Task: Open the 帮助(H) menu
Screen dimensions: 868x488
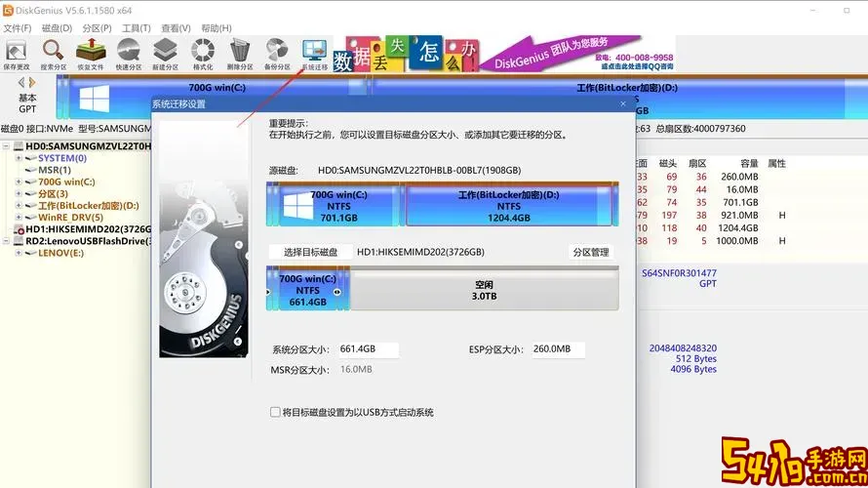Action: click(x=217, y=28)
